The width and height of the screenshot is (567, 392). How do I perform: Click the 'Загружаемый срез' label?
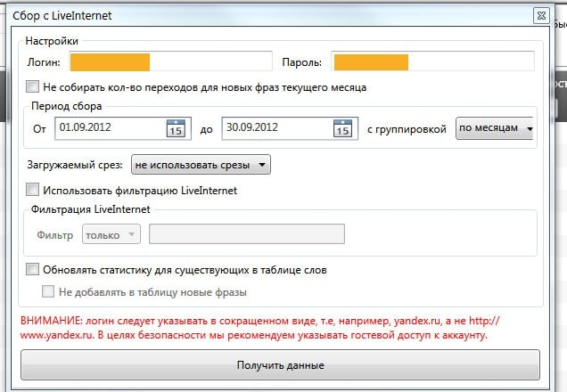[x=76, y=165]
